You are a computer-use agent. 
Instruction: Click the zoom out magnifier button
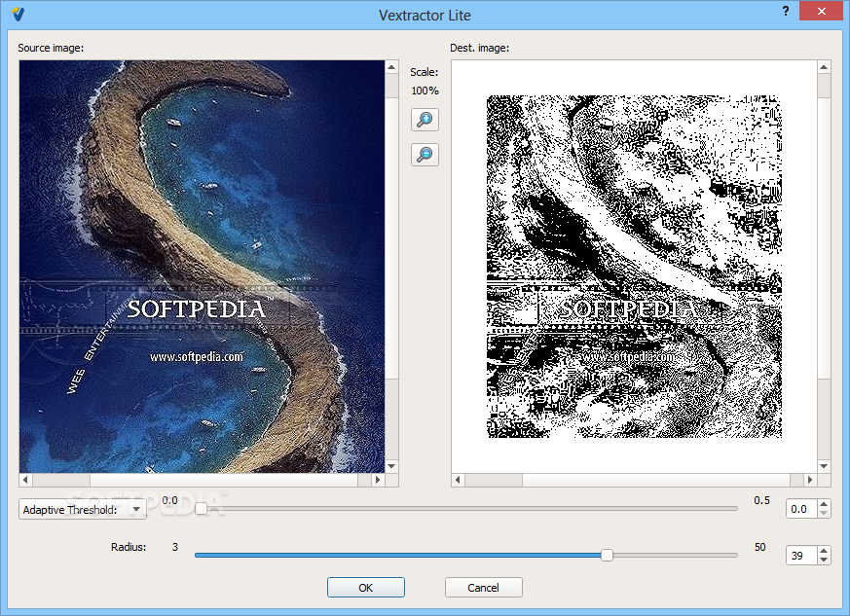point(425,155)
